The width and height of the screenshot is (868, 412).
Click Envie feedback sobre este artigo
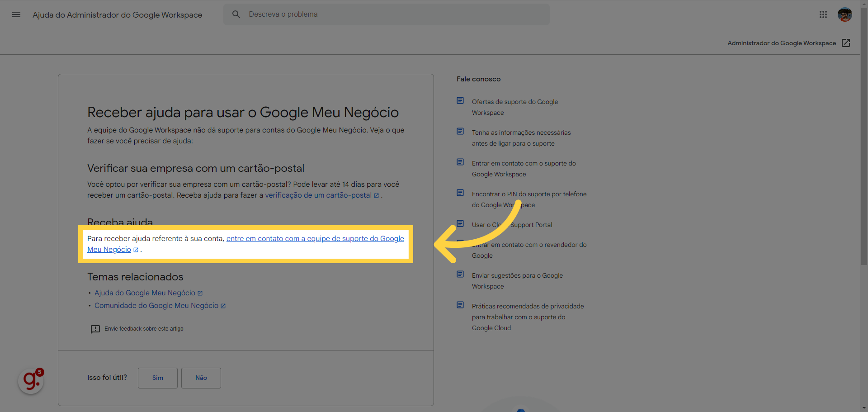coord(144,329)
